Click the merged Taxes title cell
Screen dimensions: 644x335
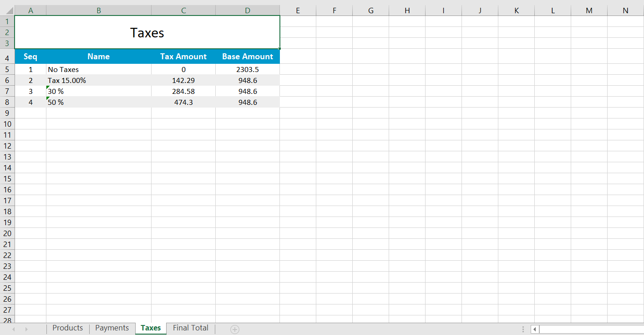point(147,32)
